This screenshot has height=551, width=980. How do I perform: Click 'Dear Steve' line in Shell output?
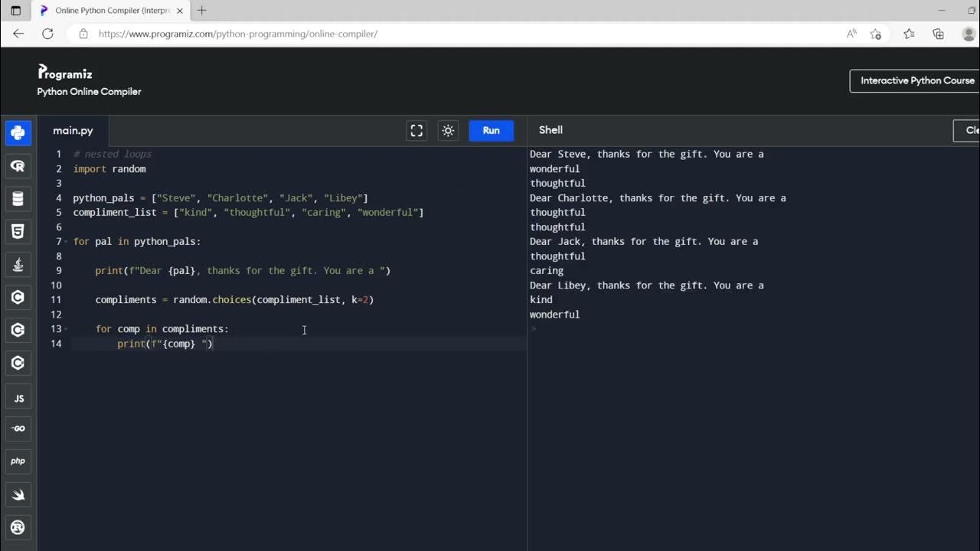tap(647, 155)
